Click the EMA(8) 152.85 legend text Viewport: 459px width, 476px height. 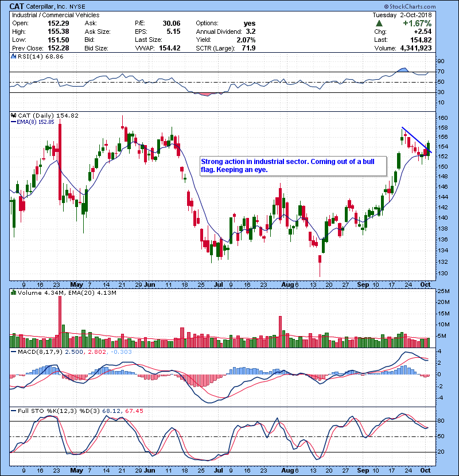point(35,122)
